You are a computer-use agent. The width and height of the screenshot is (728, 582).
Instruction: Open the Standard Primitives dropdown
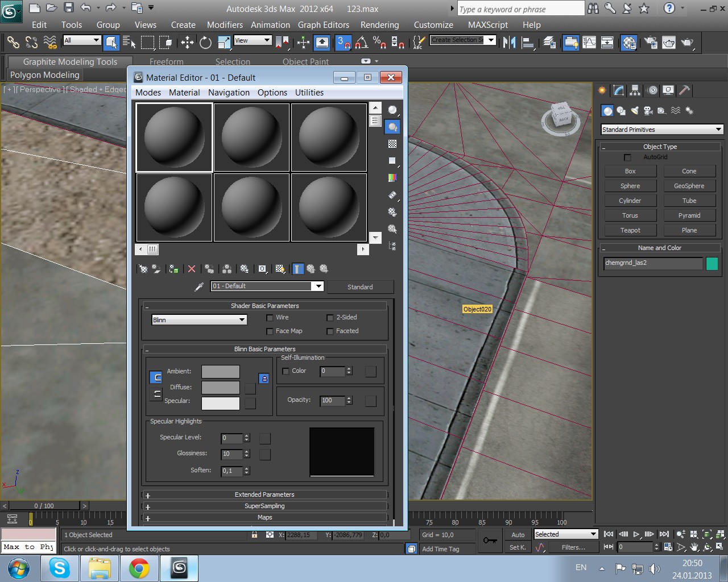coord(661,130)
